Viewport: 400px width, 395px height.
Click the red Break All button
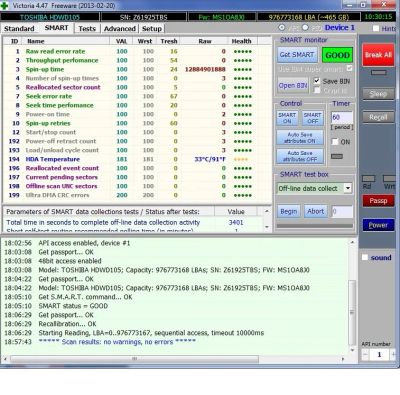378,55
